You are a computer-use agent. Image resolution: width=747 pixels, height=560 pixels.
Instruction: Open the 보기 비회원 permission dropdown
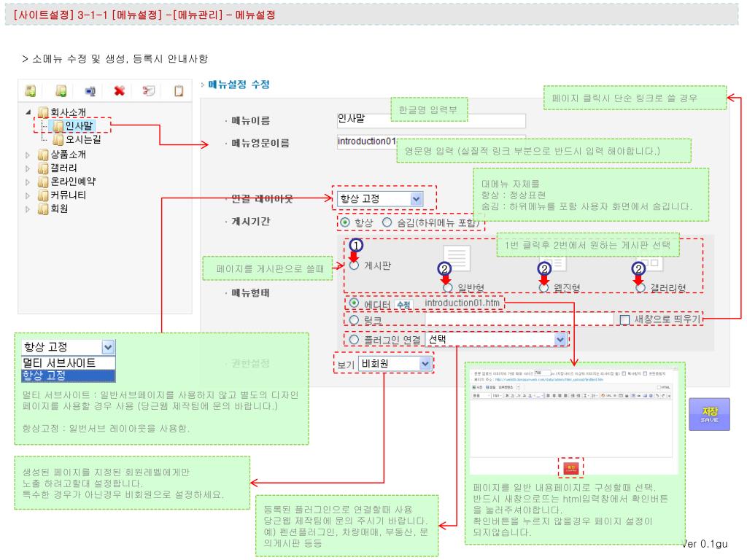(395, 364)
